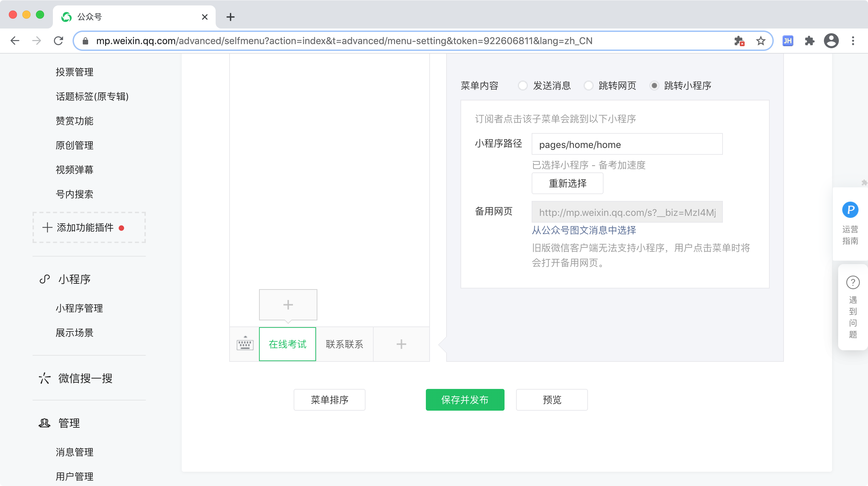Screen dimensions: 868x486
Task: Click the keyboard toggle icon in menu preview
Action: 245,344
